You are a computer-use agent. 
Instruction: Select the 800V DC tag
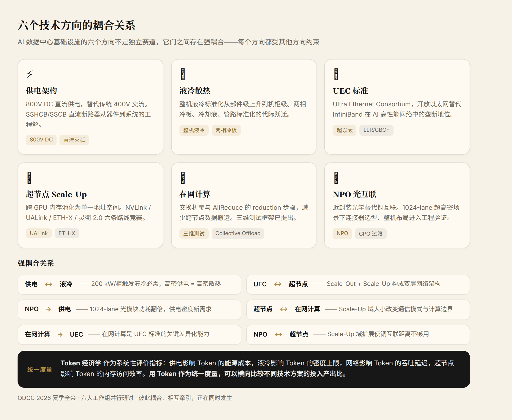pos(41,140)
